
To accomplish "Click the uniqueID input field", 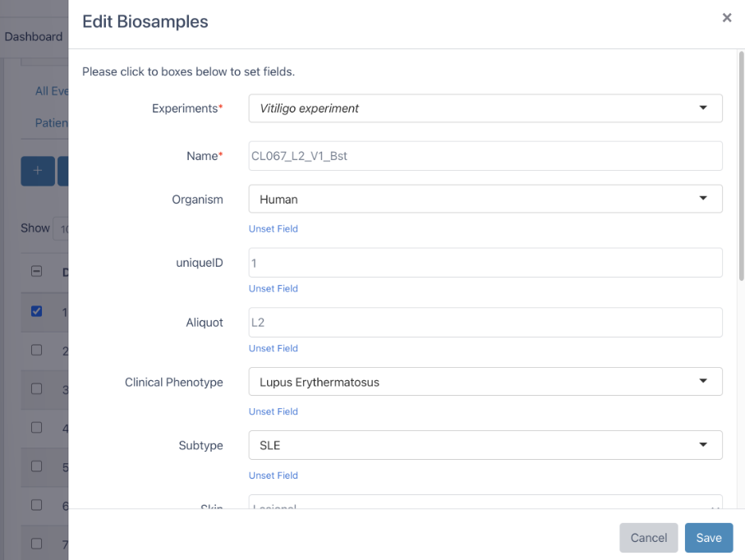I will (x=485, y=263).
